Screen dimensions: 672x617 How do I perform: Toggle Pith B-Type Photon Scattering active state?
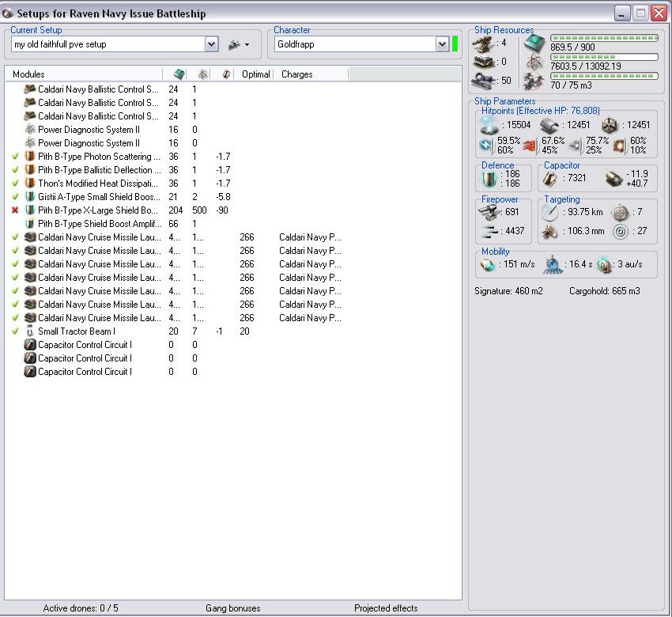(16, 157)
